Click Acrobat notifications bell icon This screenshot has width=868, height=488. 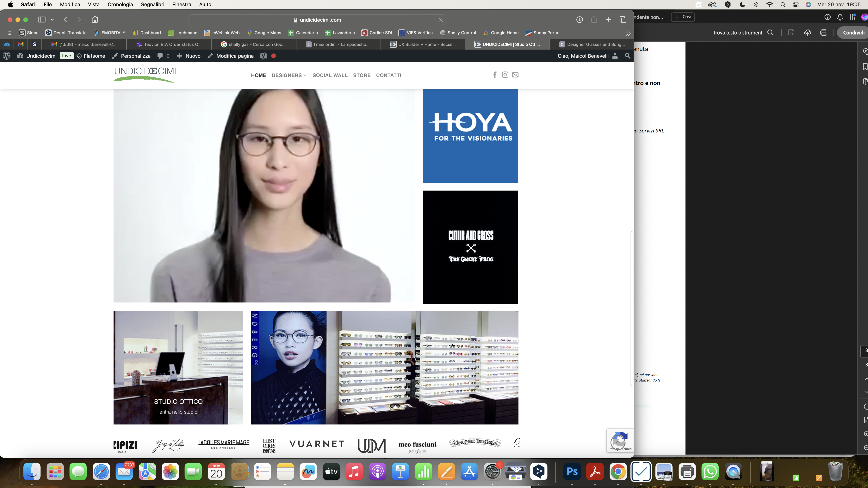click(x=840, y=17)
